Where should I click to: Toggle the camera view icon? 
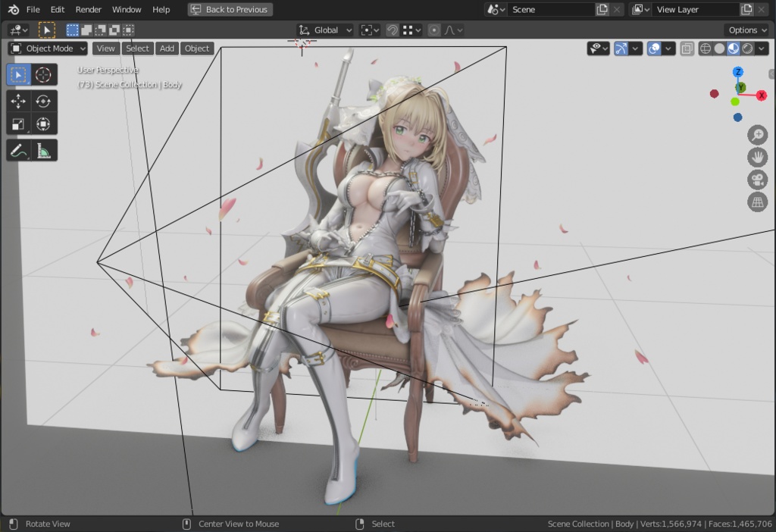tap(757, 180)
